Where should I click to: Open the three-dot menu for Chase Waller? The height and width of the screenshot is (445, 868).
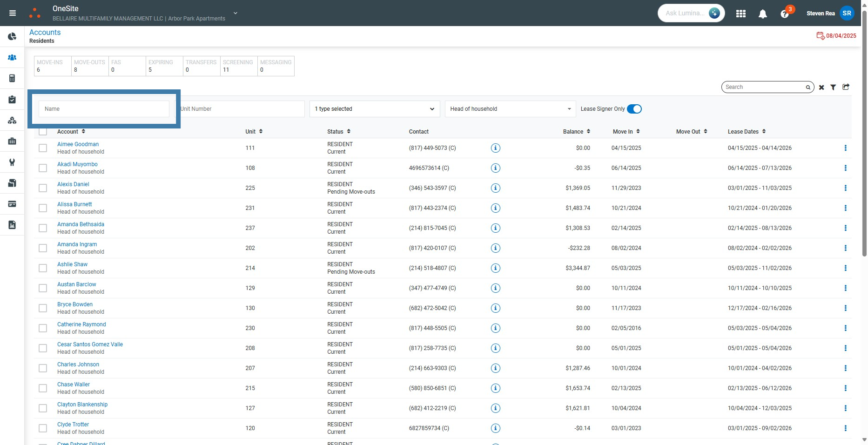[x=845, y=388]
